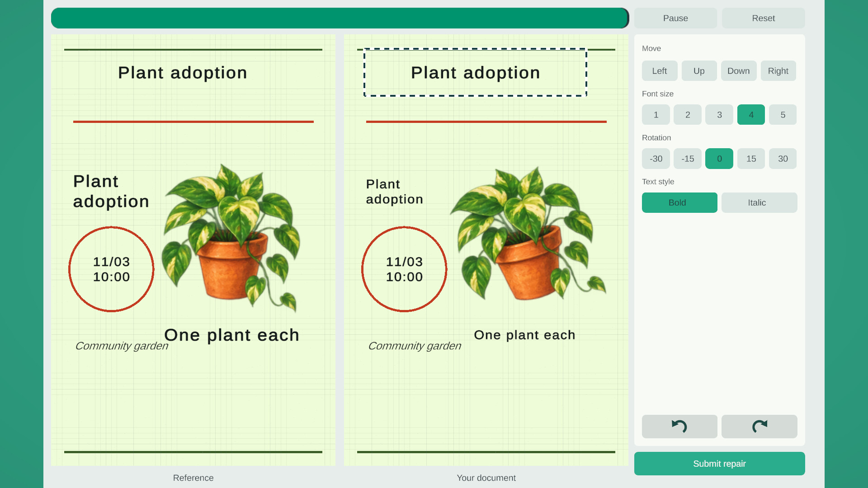Submit the repair
The height and width of the screenshot is (488, 868).
pos(719,464)
